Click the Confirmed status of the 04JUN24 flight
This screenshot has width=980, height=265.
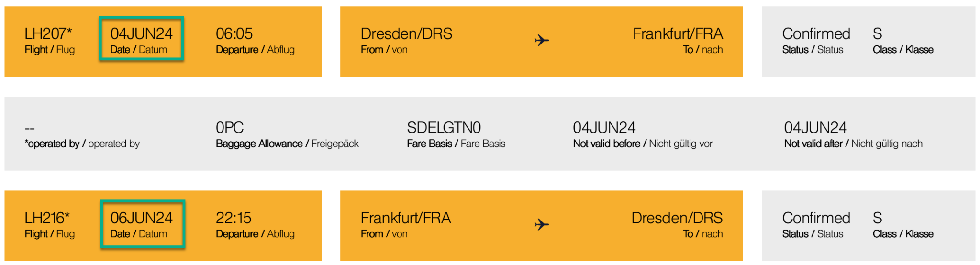(816, 34)
